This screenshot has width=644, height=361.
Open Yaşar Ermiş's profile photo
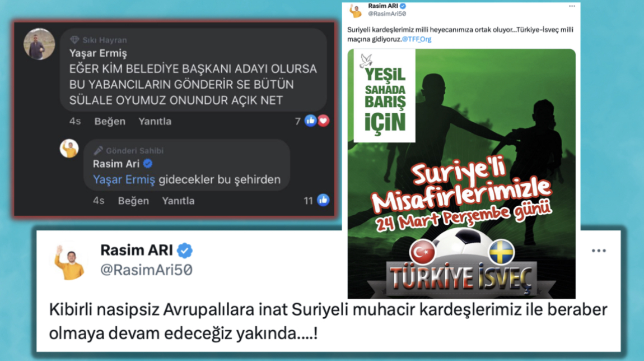pyautogui.click(x=39, y=44)
